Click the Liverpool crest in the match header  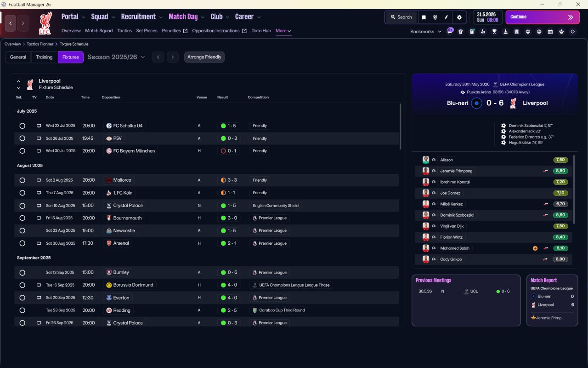tap(513, 103)
